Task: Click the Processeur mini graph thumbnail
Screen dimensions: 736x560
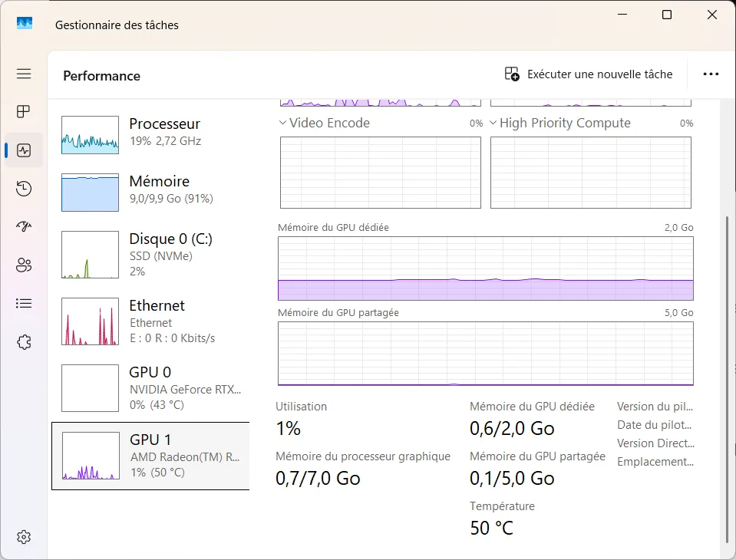Action: point(90,135)
